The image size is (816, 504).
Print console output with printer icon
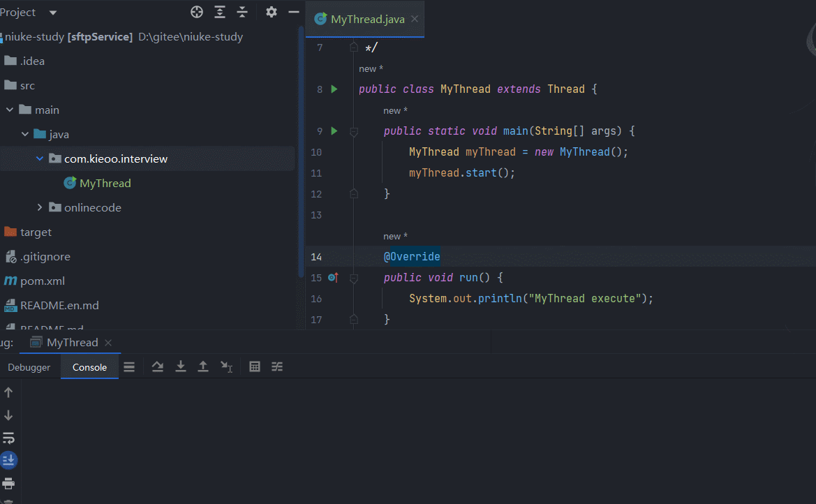point(8,483)
